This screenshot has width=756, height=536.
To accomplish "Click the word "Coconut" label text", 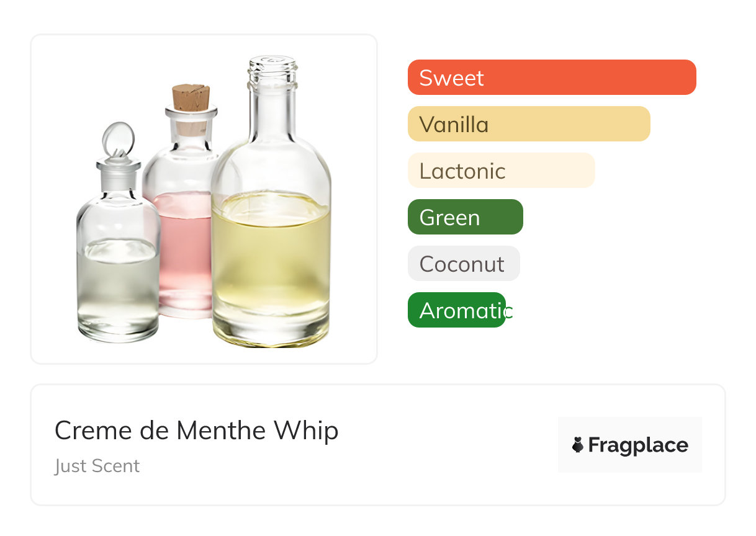I will click(462, 264).
